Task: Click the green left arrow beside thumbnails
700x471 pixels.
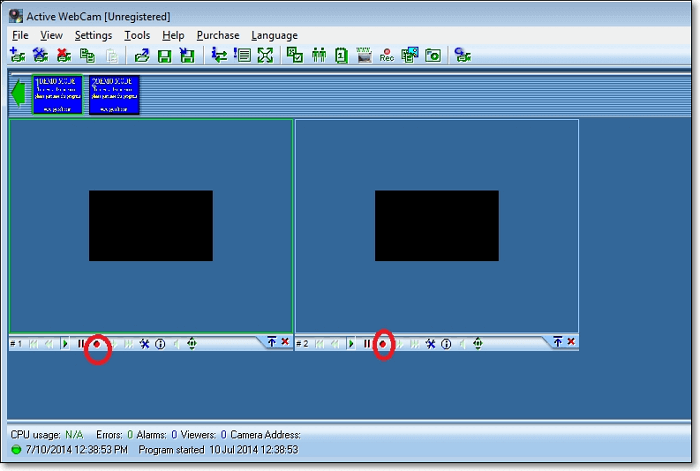Action: [18, 94]
